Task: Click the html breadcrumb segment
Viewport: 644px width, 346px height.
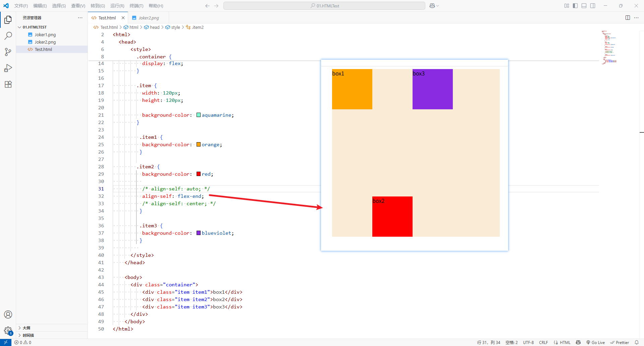Action: (131, 27)
